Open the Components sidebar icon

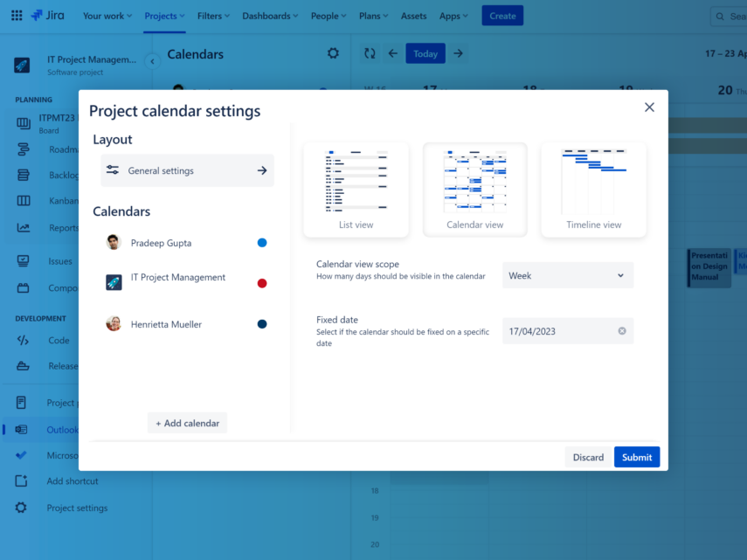coord(23,287)
